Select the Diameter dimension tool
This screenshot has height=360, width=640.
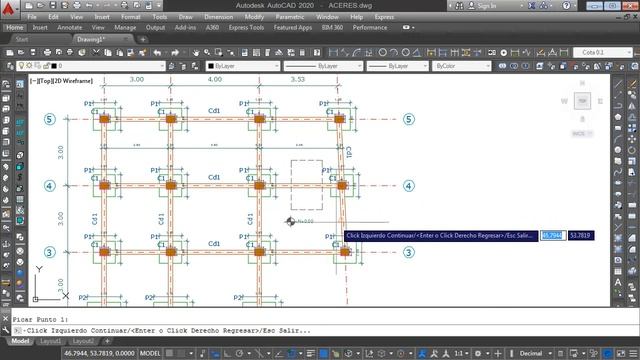coord(405,52)
